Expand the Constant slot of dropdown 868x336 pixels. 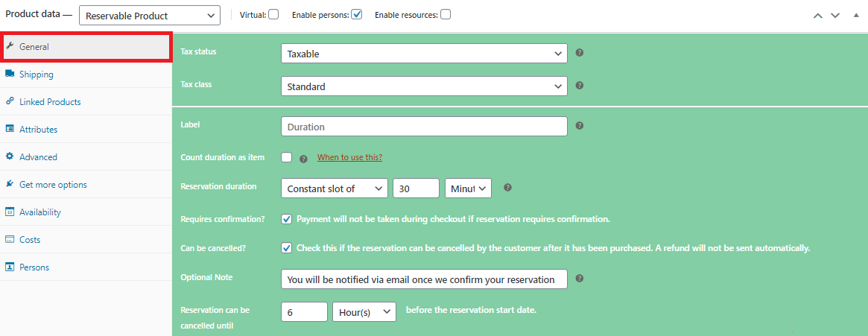[x=335, y=188]
